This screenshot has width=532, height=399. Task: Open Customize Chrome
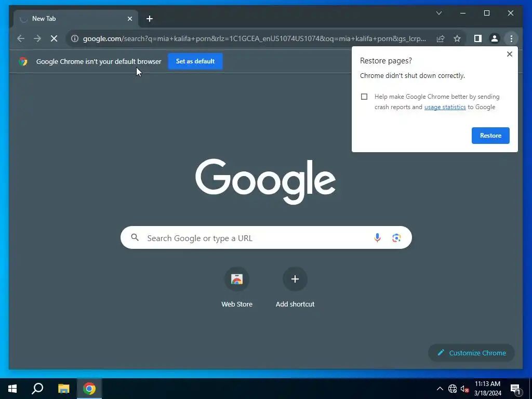pos(471,353)
